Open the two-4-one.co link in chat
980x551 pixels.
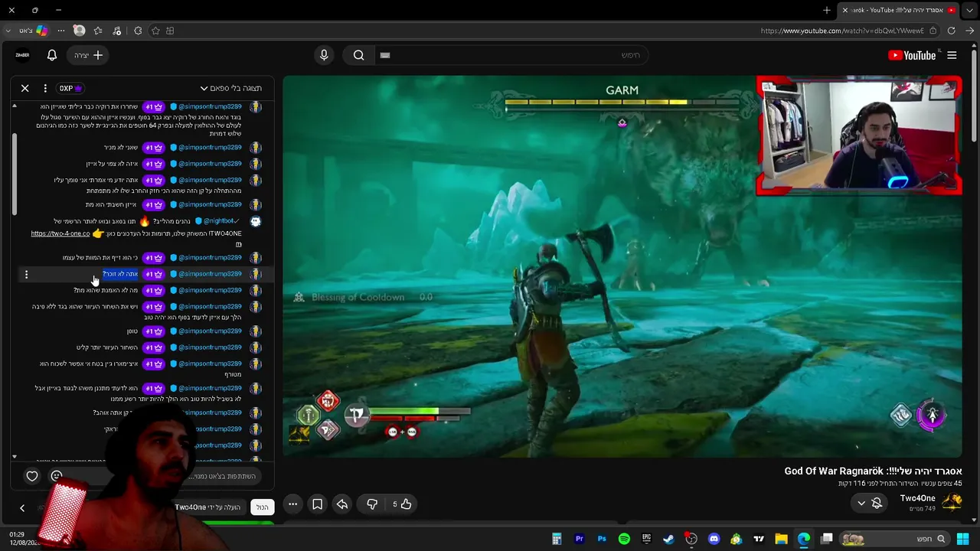coord(60,233)
